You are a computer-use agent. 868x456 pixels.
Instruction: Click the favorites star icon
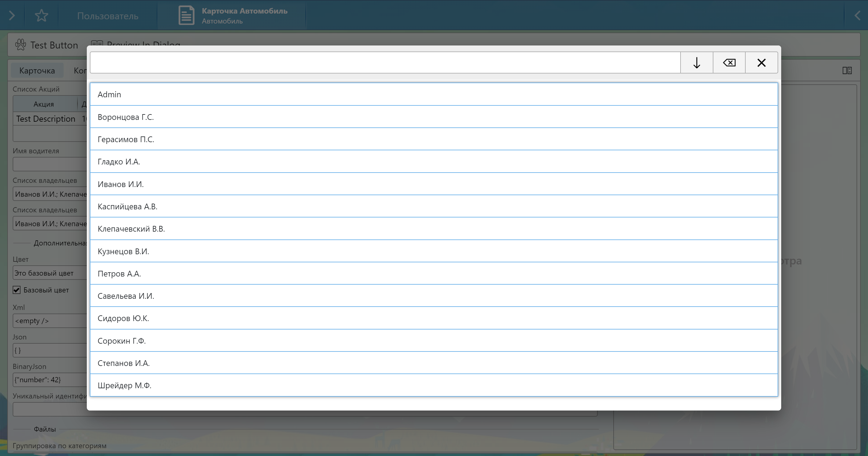pyautogui.click(x=42, y=15)
